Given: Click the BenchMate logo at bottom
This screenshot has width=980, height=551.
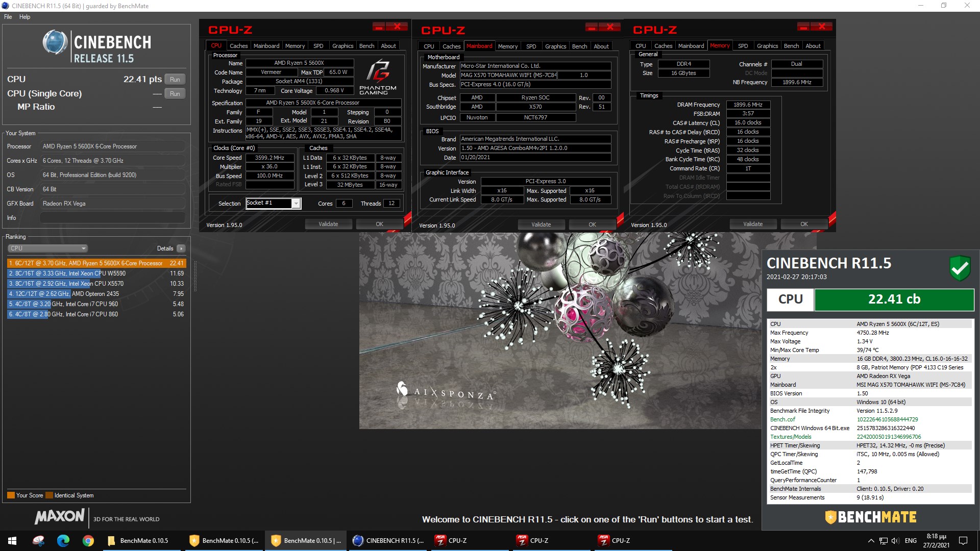Looking at the screenshot, I should pyautogui.click(x=871, y=517).
